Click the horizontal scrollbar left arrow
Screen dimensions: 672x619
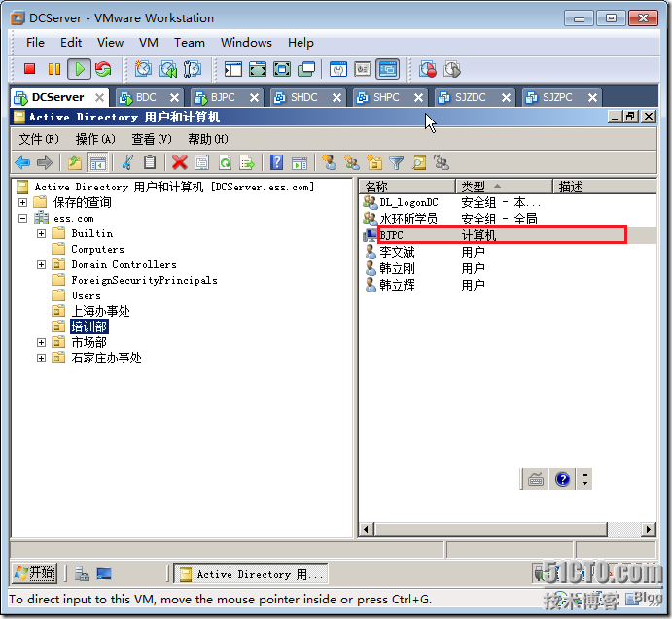pyautogui.click(x=366, y=529)
